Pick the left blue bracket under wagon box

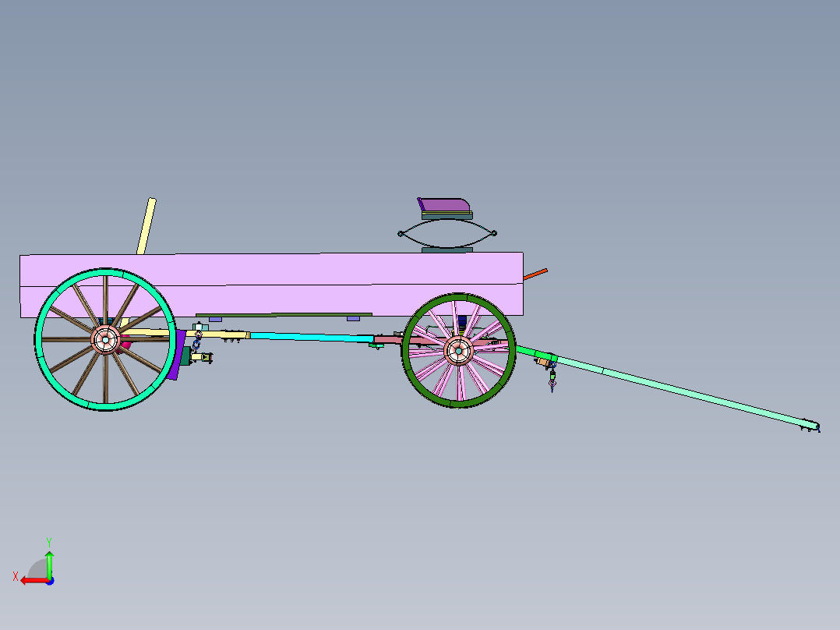(215, 320)
